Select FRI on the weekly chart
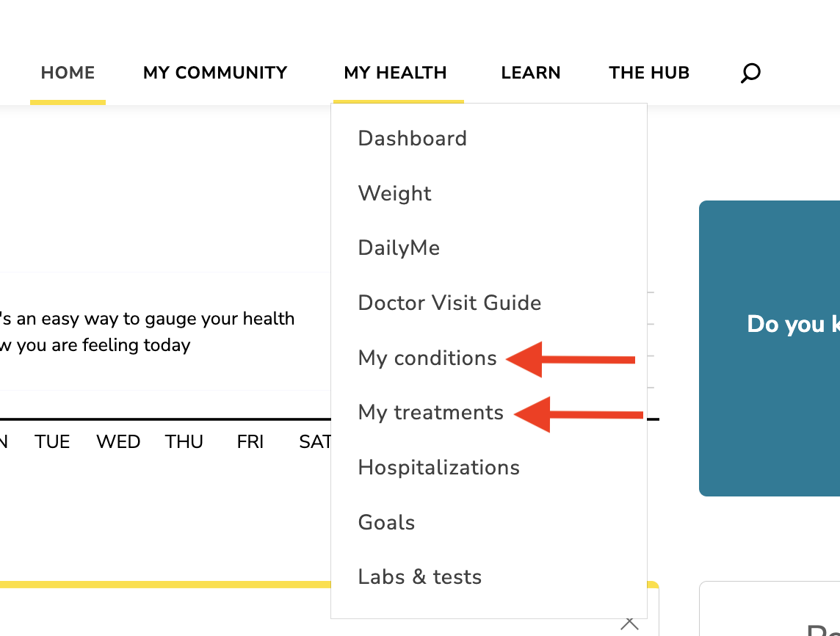This screenshot has height=636, width=840. [250, 442]
